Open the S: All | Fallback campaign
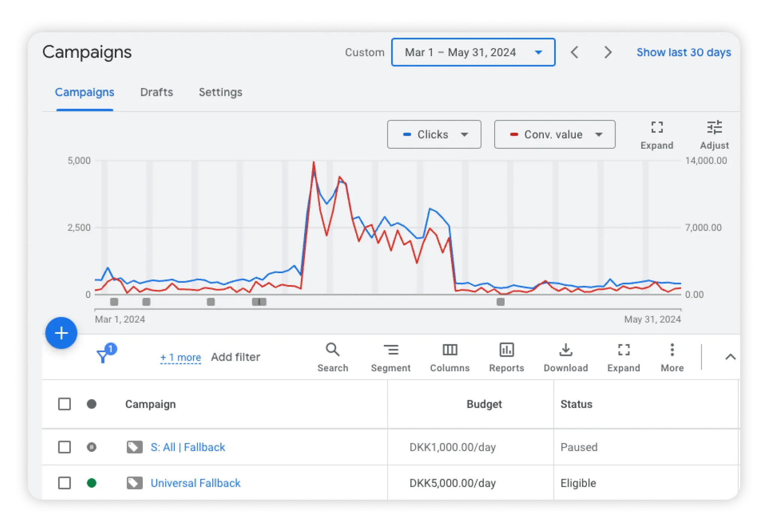The height and width of the screenshot is (532, 768). pyautogui.click(x=187, y=447)
